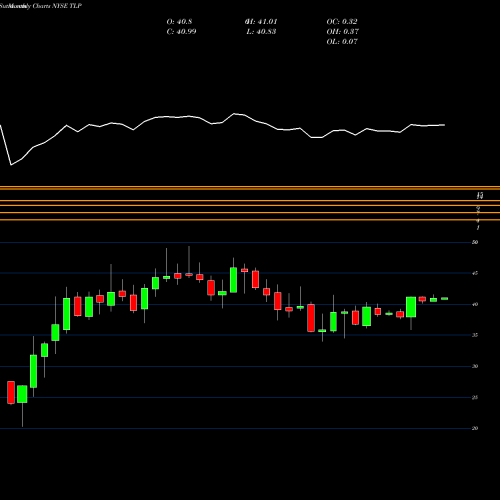
Task: Click the OL: 0.07 value
Action: 342,42
